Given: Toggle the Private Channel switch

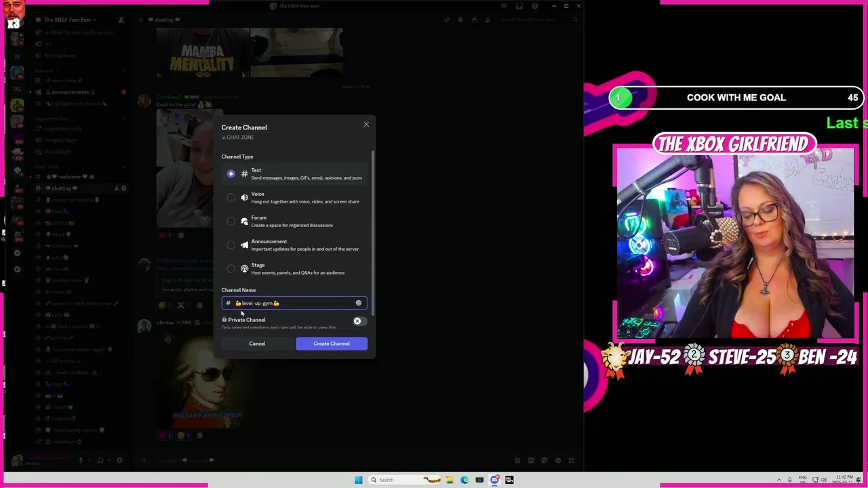Looking at the screenshot, I should point(359,321).
